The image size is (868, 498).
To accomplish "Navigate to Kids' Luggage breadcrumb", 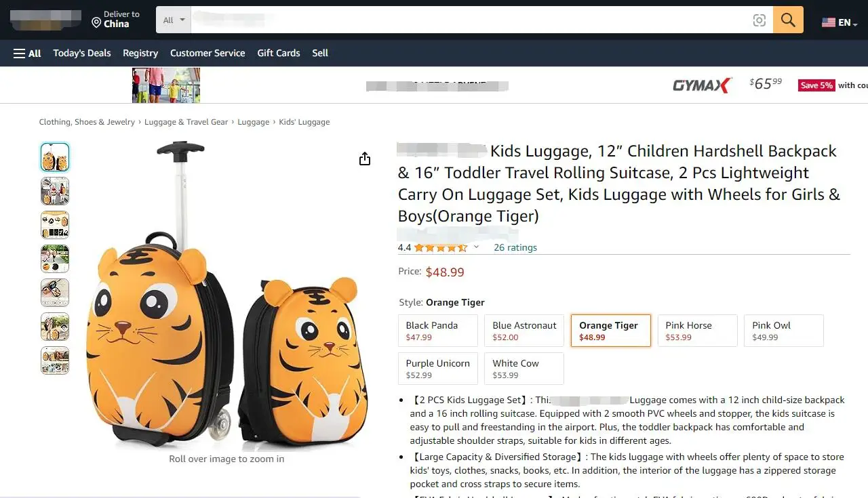I will (304, 122).
